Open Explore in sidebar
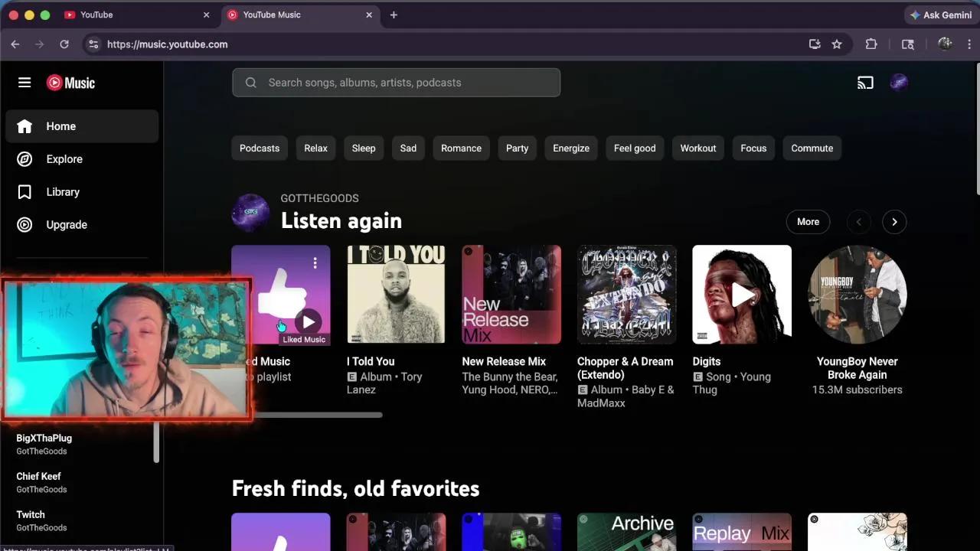This screenshot has height=551, width=980. tap(82, 159)
